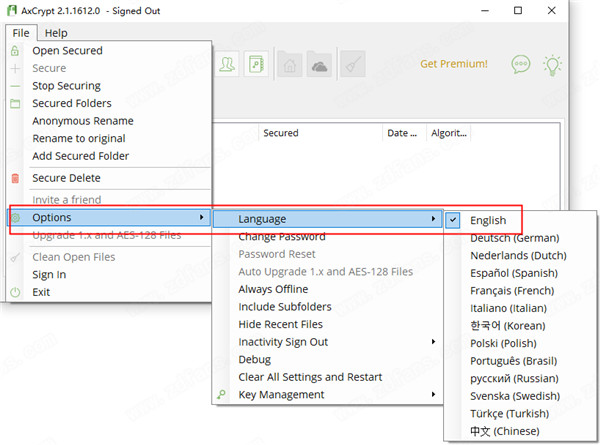Sort by the Algorithm column header
Screen dimensions: 600x445
pos(449,133)
